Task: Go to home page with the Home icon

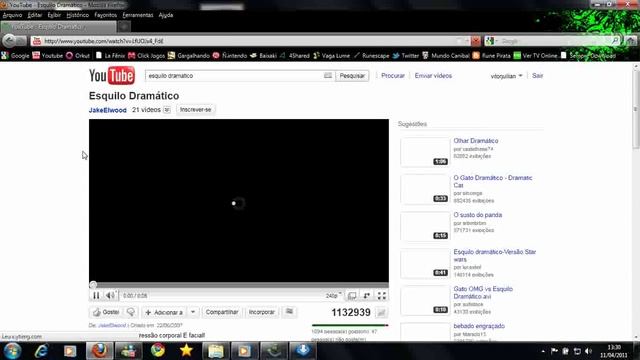Action: click(x=631, y=41)
